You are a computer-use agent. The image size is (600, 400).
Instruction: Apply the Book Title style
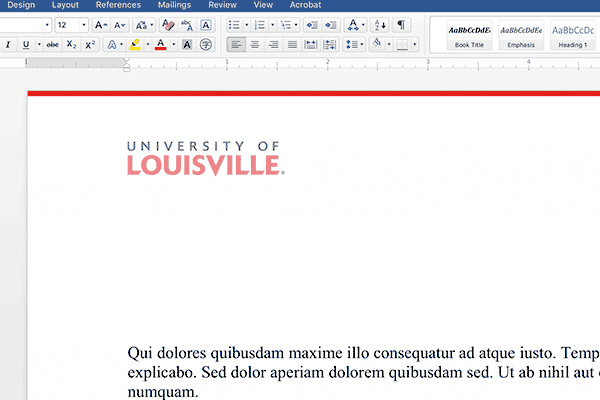(x=469, y=35)
